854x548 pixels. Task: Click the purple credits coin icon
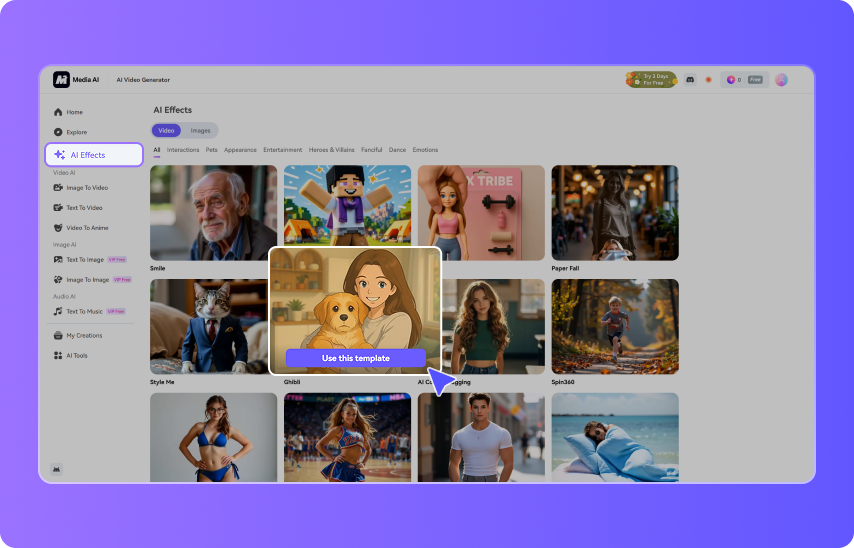(x=731, y=79)
